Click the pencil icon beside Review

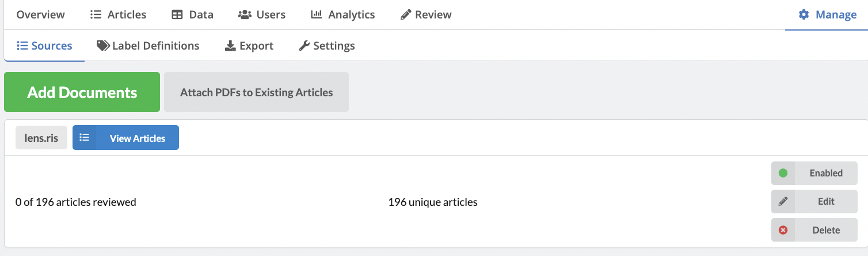click(x=405, y=15)
